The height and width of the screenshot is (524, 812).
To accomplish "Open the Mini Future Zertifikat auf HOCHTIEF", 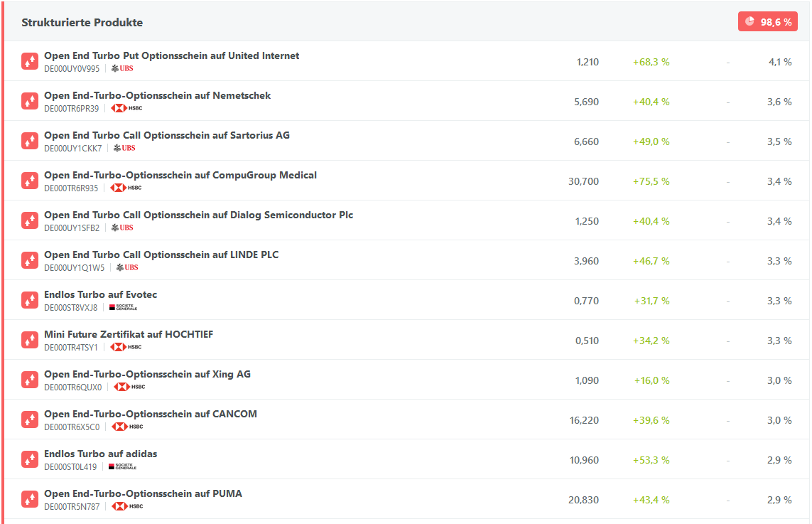I will tap(128, 334).
